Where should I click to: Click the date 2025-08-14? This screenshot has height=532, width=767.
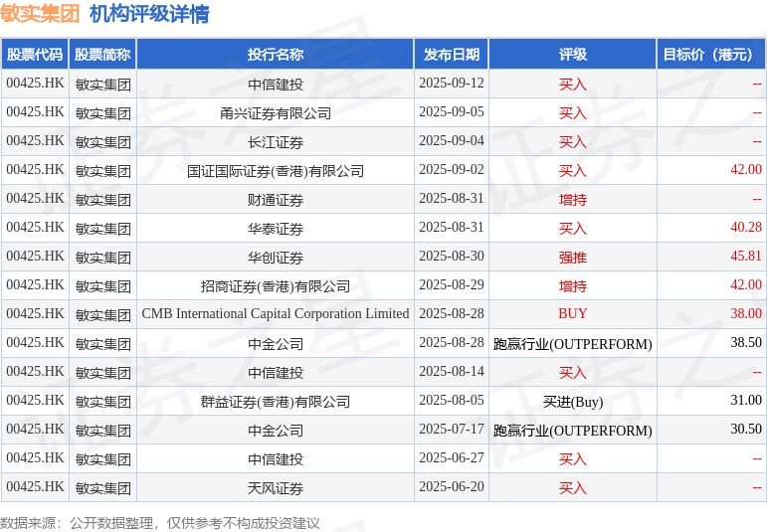[452, 371]
